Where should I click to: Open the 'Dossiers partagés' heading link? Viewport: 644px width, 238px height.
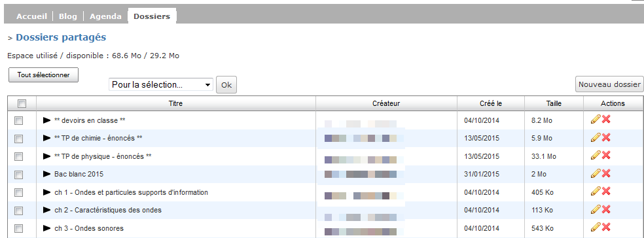click(61, 37)
